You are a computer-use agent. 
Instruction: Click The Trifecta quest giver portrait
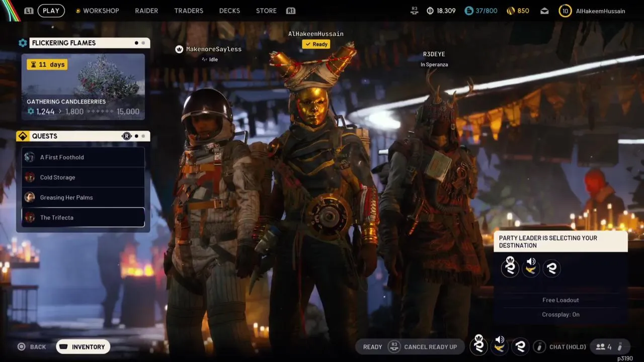coord(30,218)
